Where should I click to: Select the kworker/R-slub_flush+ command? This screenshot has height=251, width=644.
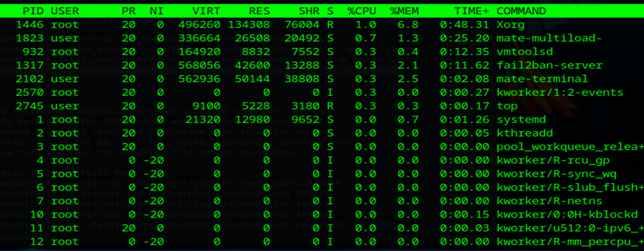coord(570,187)
